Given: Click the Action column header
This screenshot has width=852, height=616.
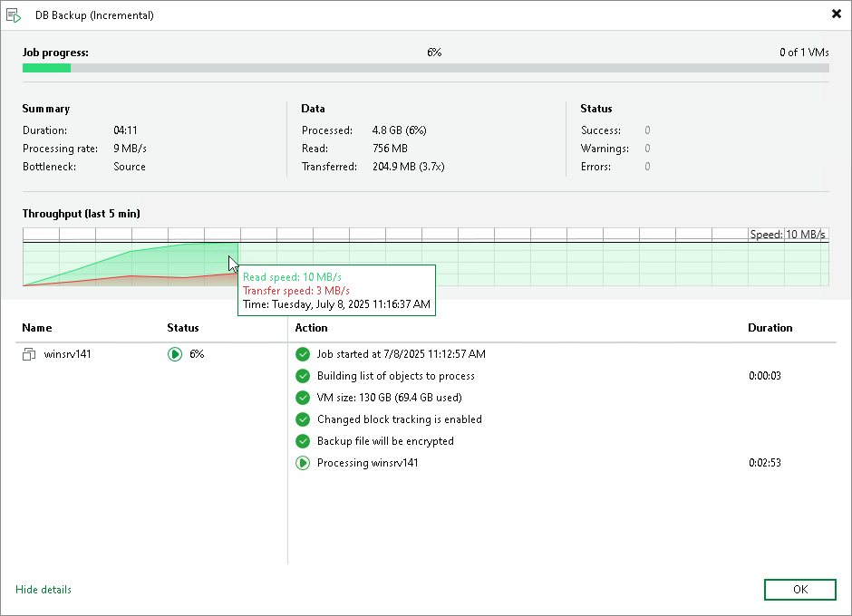Looking at the screenshot, I should (x=311, y=328).
